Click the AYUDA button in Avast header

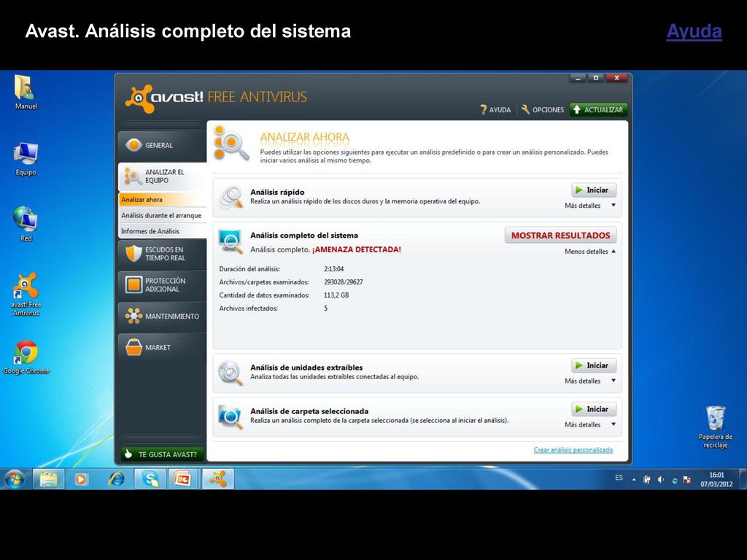(x=495, y=110)
